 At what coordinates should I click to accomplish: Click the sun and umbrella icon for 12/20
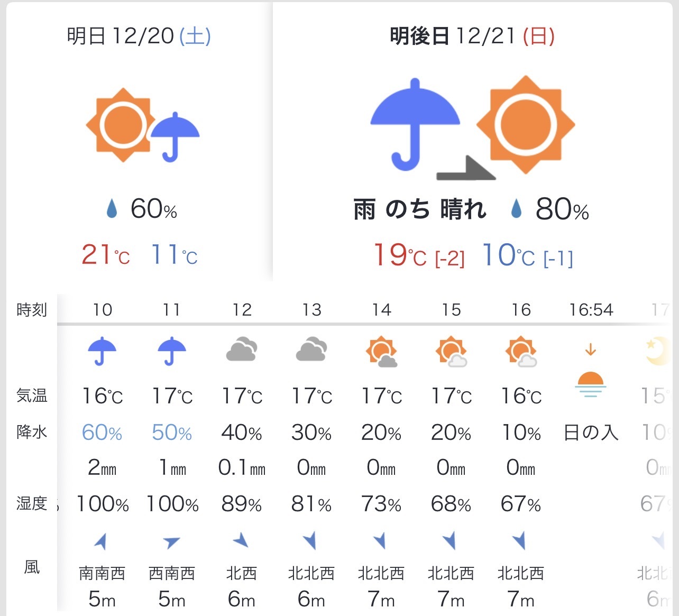click(143, 126)
